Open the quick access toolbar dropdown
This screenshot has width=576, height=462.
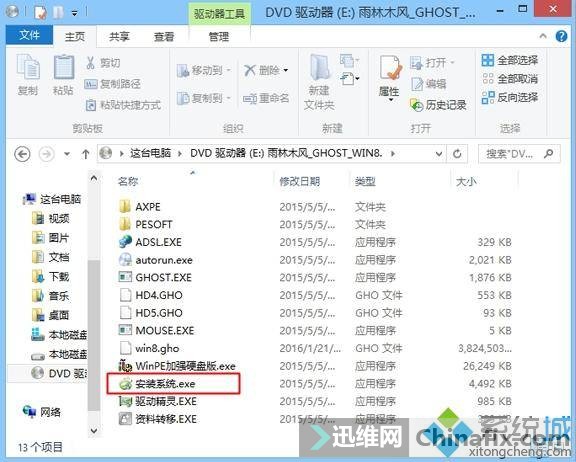[75, 13]
